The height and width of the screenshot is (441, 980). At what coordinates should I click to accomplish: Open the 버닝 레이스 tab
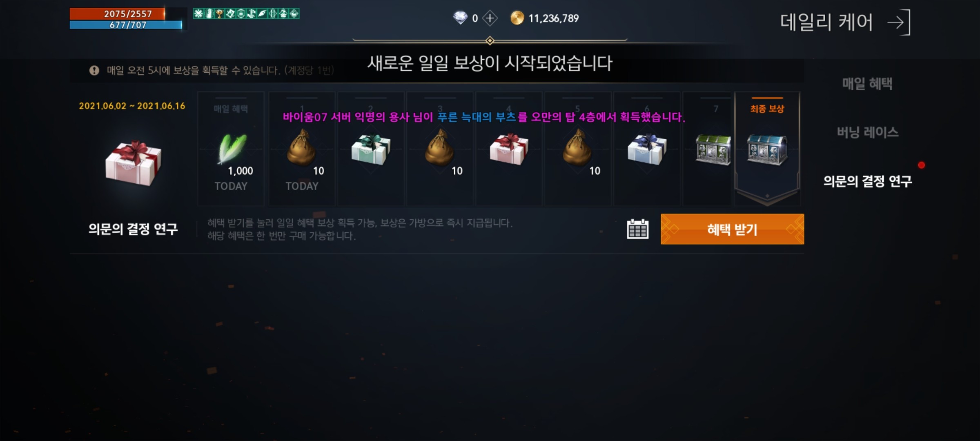pos(867,132)
